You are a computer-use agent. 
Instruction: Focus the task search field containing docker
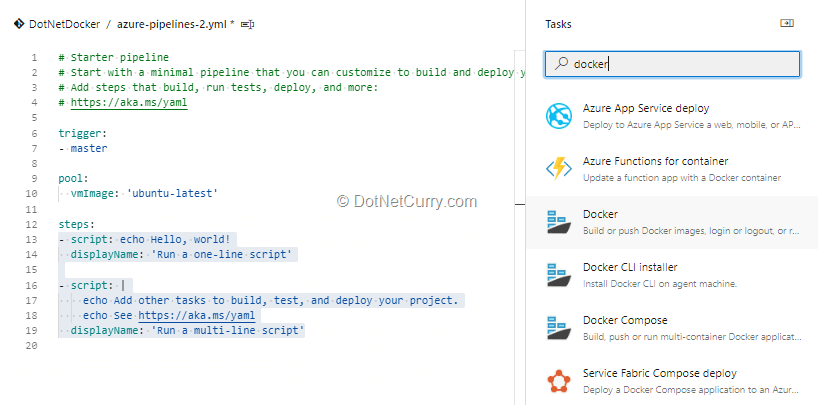coord(672,64)
